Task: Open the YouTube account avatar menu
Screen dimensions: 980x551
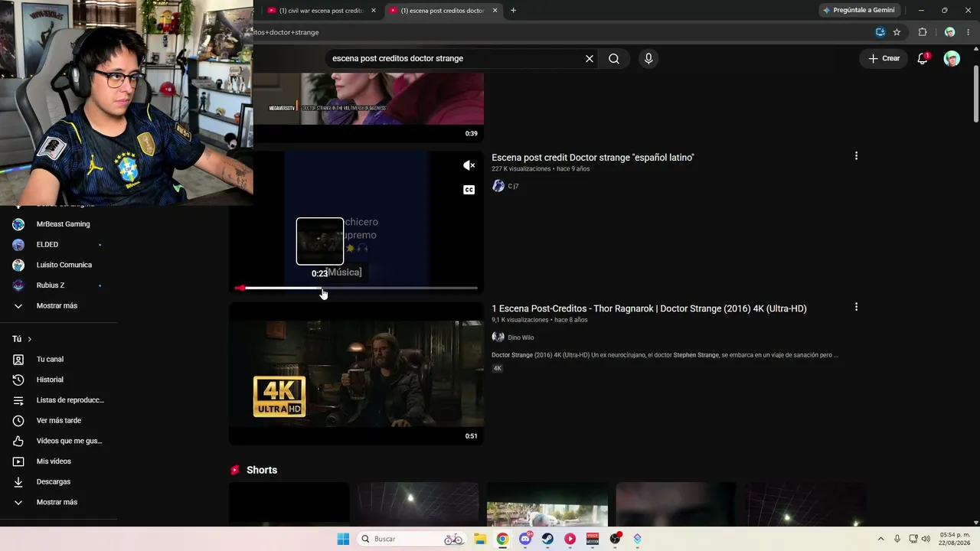Action: point(952,58)
